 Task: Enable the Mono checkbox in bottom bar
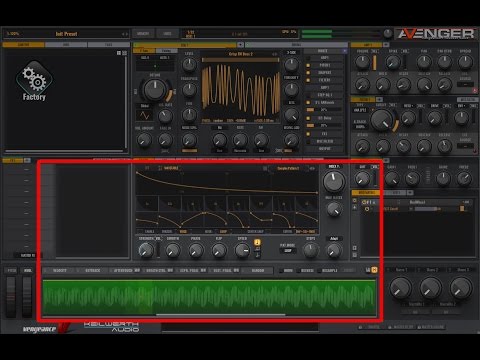tap(281, 270)
